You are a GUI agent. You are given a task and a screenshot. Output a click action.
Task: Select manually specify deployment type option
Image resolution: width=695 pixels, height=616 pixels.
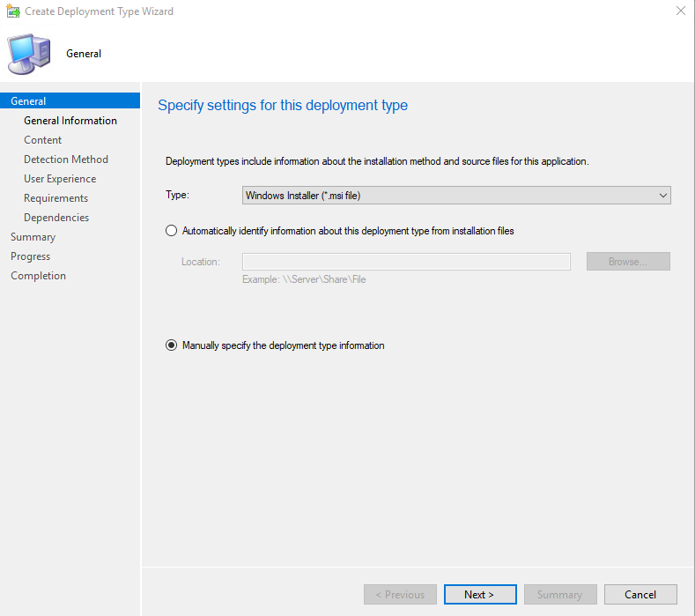click(172, 345)
